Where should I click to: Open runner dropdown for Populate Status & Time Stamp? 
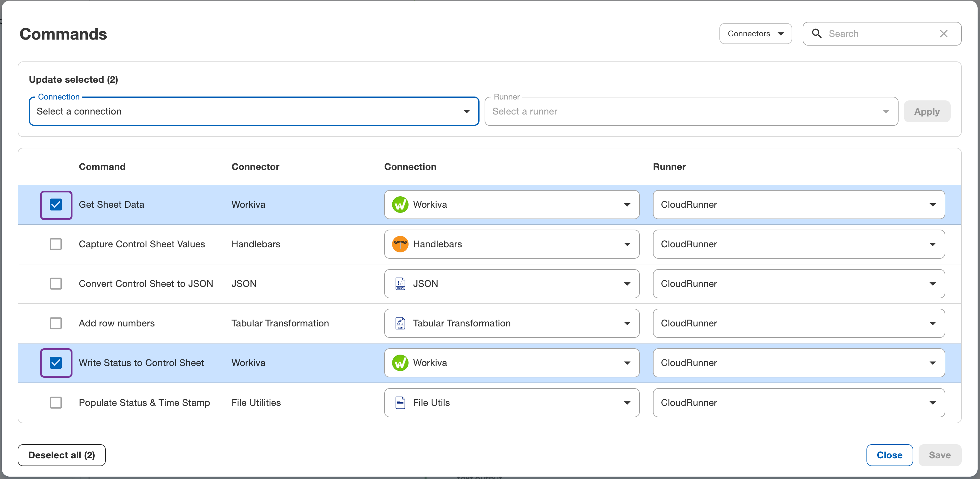click(x=799, y=403)
